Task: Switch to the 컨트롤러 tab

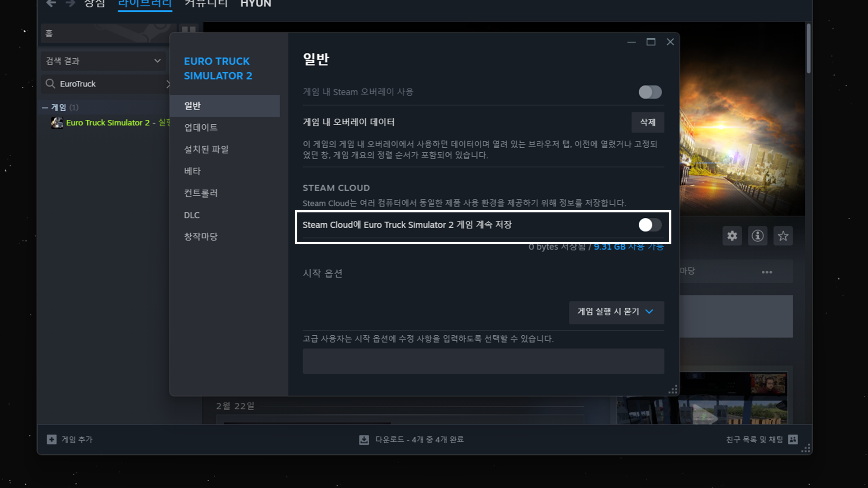Action: click(x=201, y=193)
